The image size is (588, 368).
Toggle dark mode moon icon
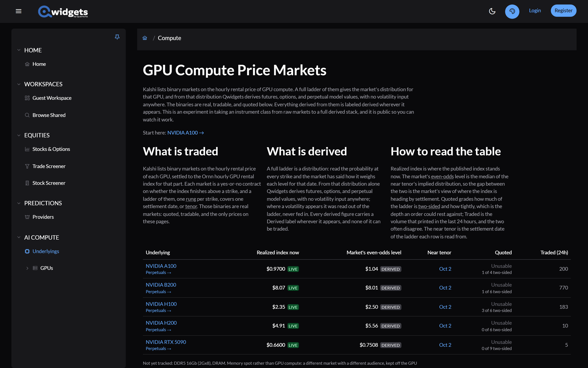pyautogui.click(x=492, y=11)
